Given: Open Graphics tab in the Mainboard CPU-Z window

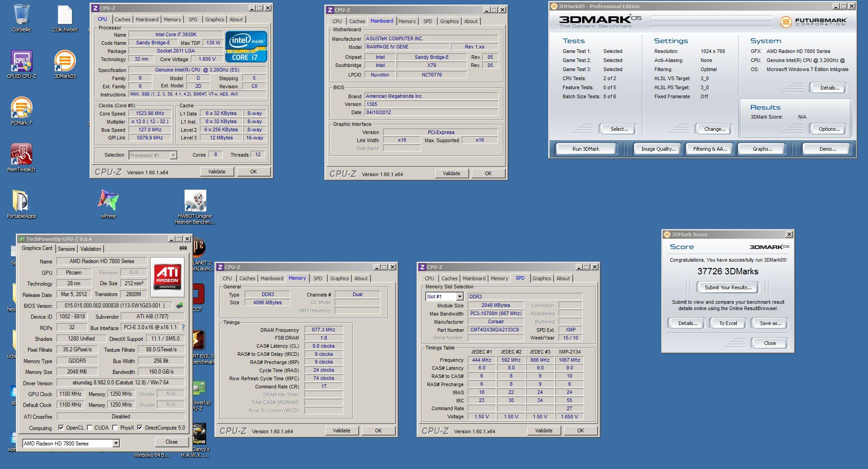Looking at the screenshot, I should pyautogui.click(x=449, y=21).
